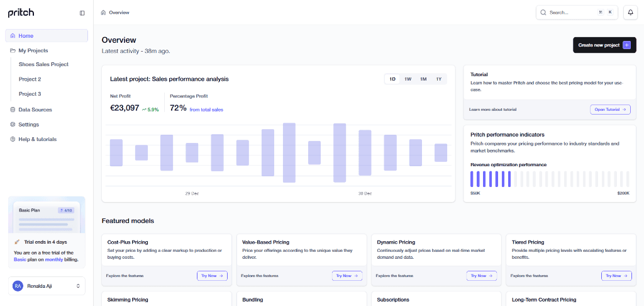Click the tallest chart bar near 30 Dec
This screenshot has width=644, height=306.
click(340, 152)
